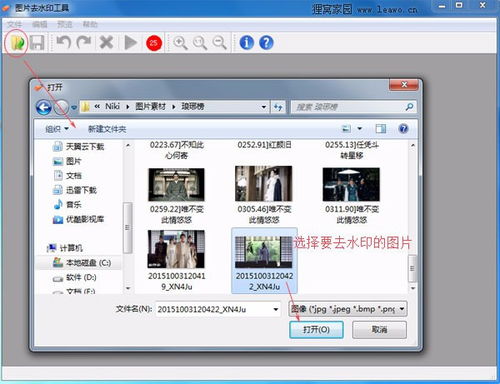Click 琅琊榜 in address path
This screenshot has width=500, height=384.
coord(193,107)
